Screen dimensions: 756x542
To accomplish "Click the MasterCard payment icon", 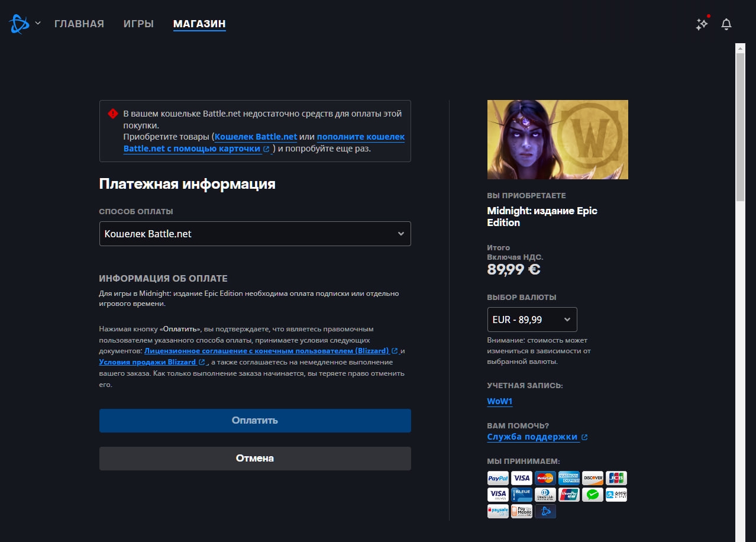I will click(545, 478).
